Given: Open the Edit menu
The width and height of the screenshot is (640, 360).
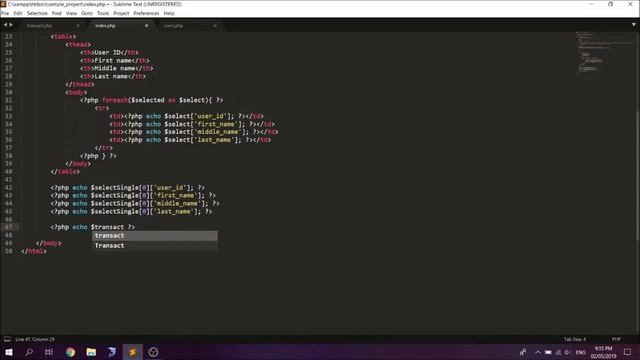Looking at the screenshot, I should click(x=18, y=13).
